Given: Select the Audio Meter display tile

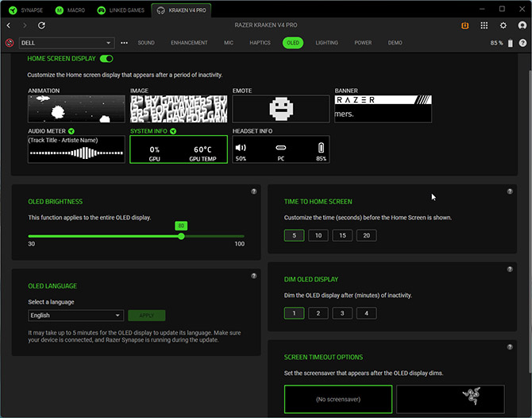Looking at the screenshot, I should 76,149.
